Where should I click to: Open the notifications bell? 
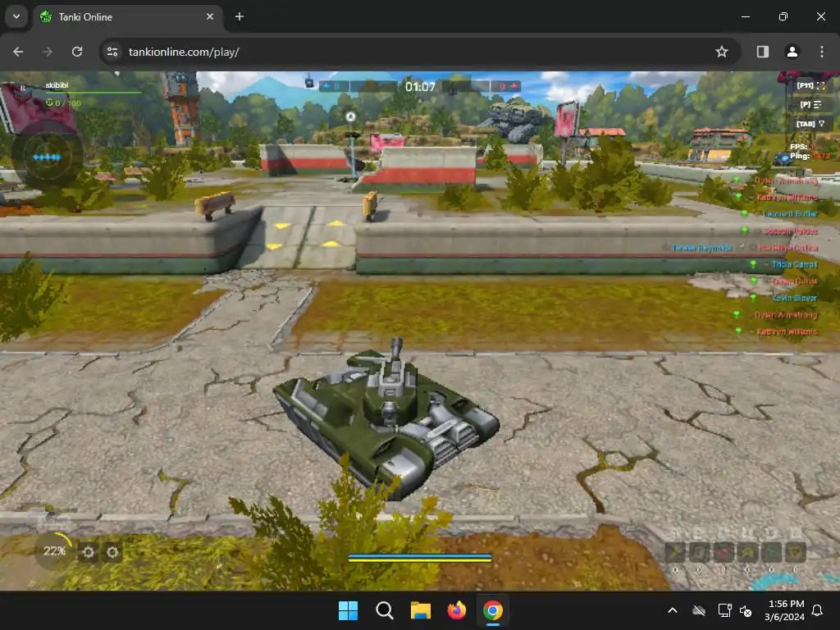click(818, 610)
